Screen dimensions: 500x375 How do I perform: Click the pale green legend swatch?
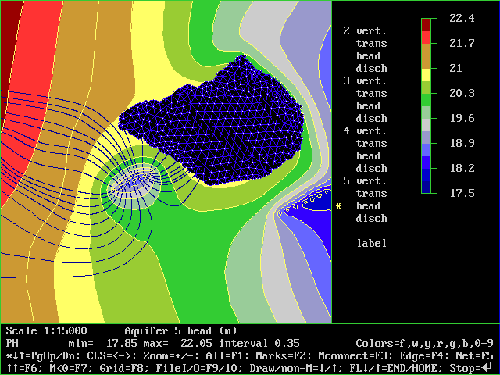click(x=426, y=112)
